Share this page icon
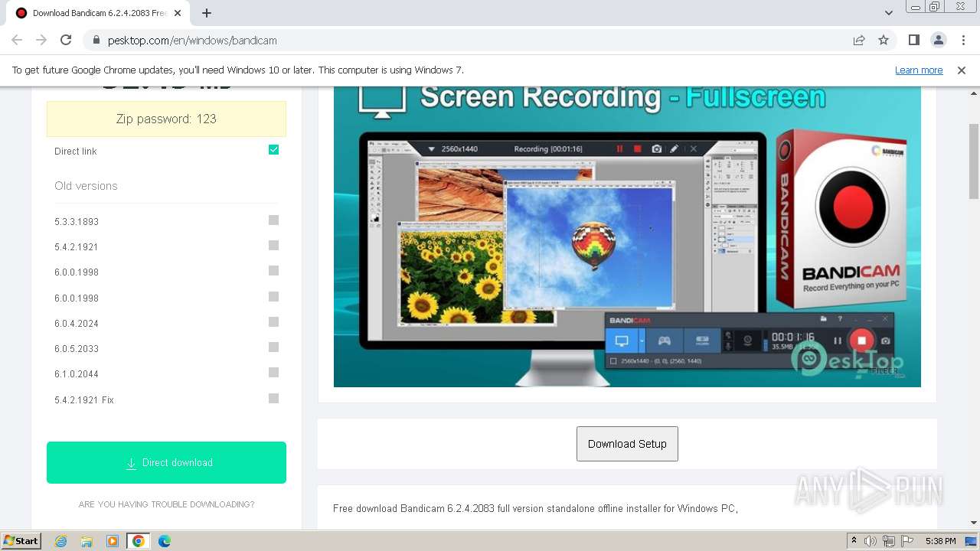This screenshot has width=980, height=551. click(859, 40)
